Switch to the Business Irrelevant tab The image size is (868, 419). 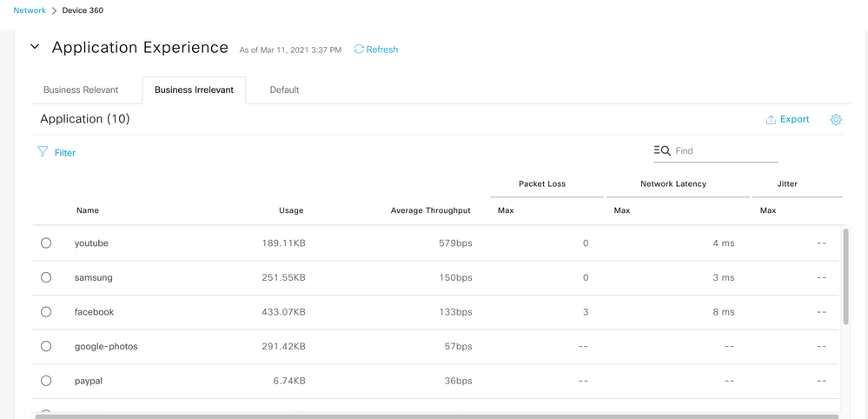(194, 90)
